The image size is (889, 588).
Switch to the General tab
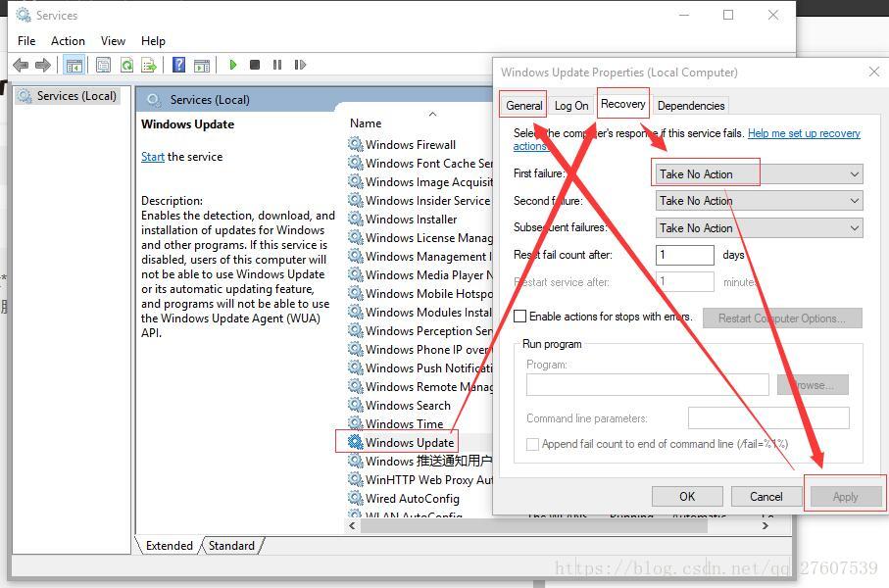pyautogui.click(x=523, y=106)
